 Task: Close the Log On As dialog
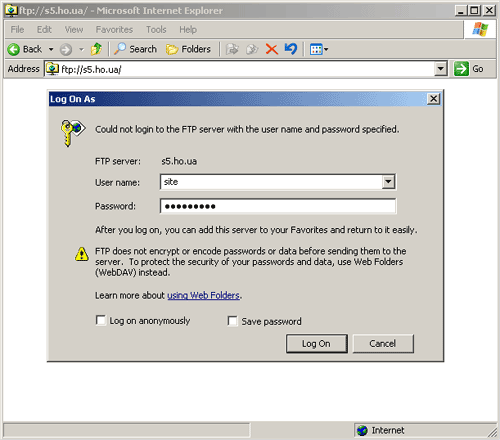(433, 99)
